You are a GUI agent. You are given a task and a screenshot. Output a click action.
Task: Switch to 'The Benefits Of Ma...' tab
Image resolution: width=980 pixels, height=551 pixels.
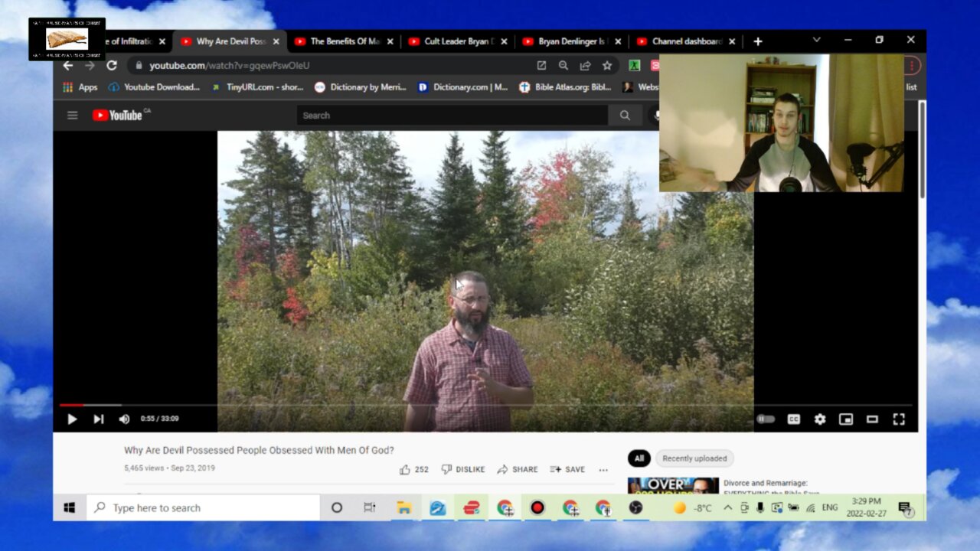344,41
